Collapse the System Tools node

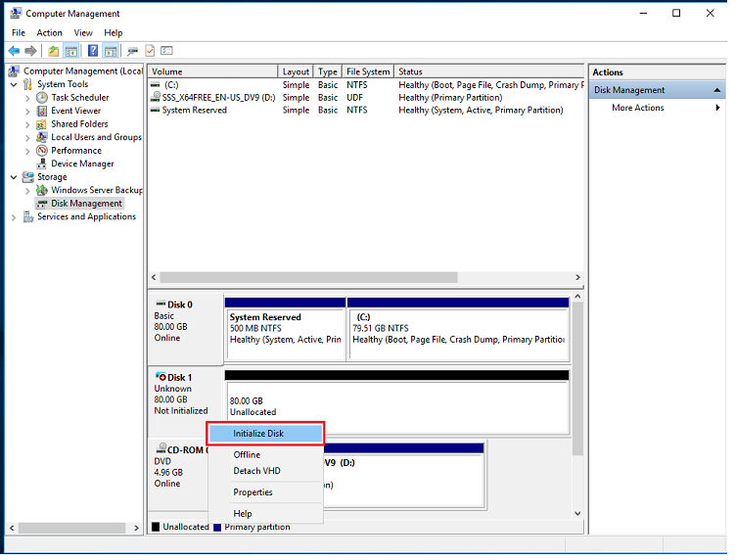[x=14, y=85]
